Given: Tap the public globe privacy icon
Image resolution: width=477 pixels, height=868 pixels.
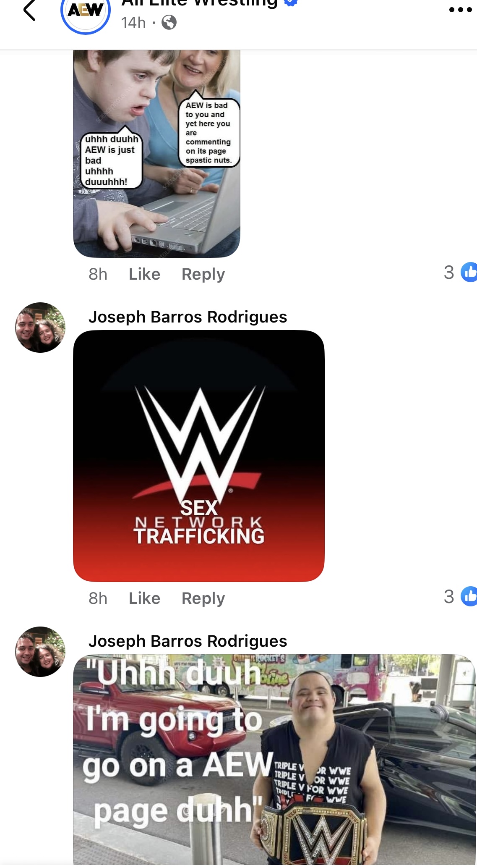Looking at the screenshot, I should pyautogui.click(x=169, y=22).
